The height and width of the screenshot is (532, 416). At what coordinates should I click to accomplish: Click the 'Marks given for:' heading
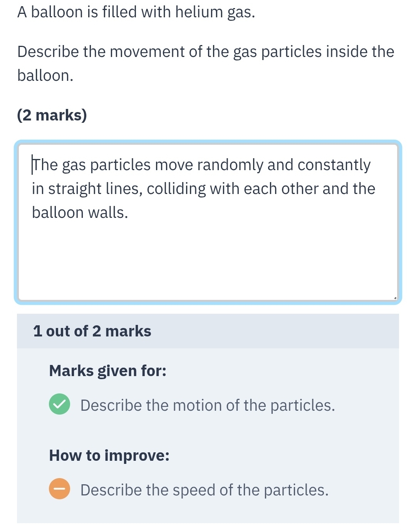point(107,371)
